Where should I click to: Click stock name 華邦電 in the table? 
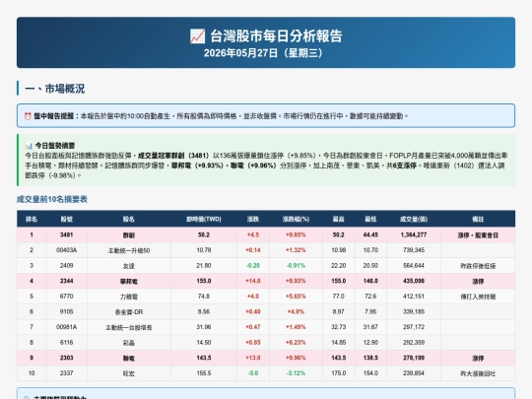129,281
